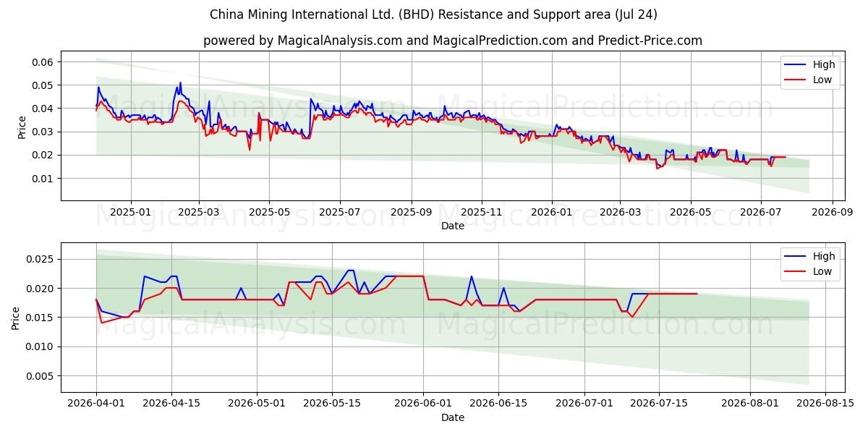
Task: Click top chart x-axis label '2026-01'
Action: [552, 213]
